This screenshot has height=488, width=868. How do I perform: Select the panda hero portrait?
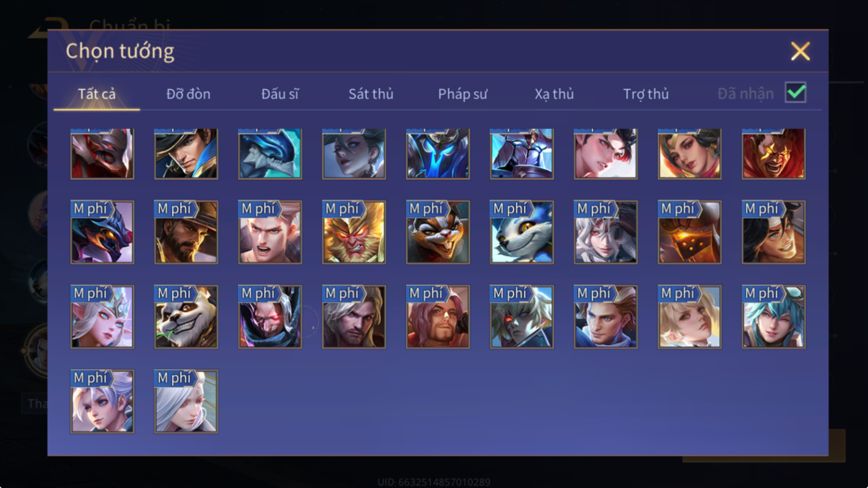pos(186,317)
